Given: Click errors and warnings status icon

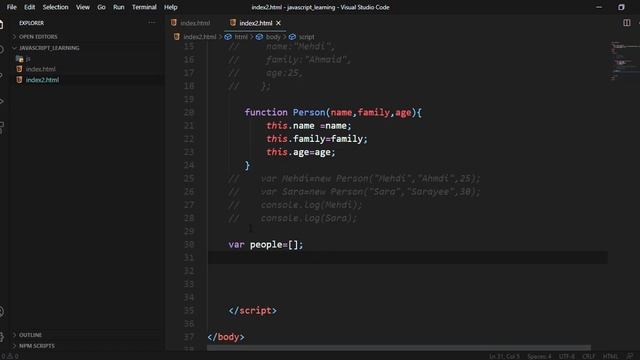Looking at the screenshot, I should (10, 356).
